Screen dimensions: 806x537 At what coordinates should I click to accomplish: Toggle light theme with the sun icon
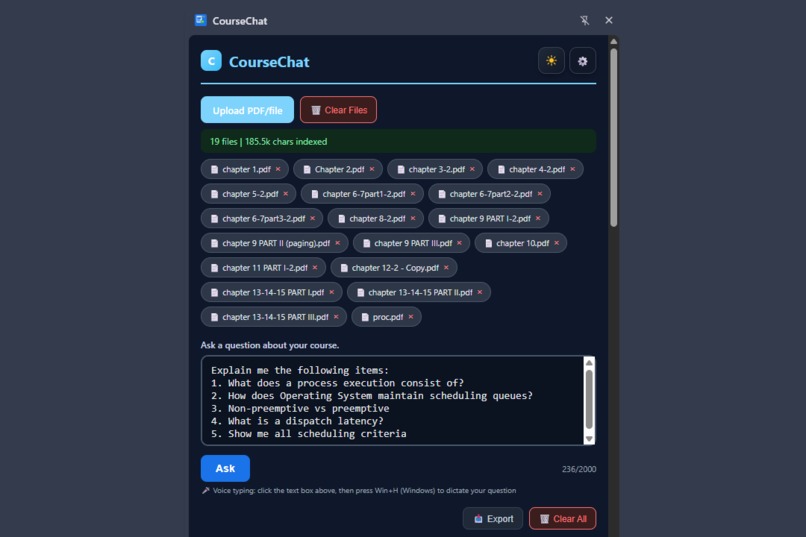click(x=551, y=61)
